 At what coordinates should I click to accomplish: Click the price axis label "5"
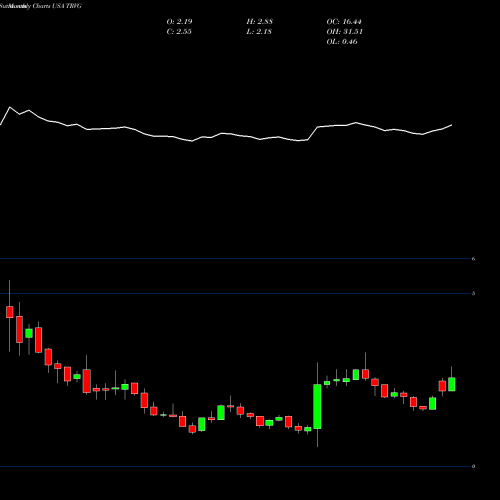pos(473,293)
